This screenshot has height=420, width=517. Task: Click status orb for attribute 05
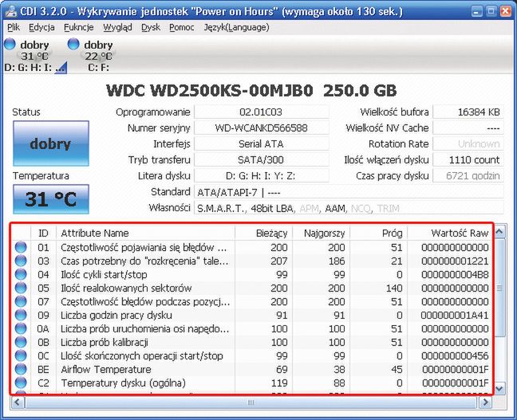tap(21, 288)
